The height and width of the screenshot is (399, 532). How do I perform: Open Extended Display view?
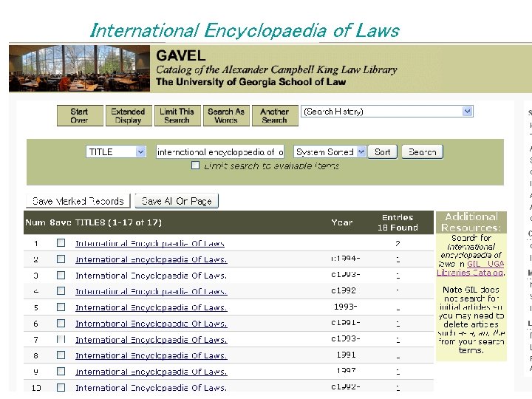click(x=129, y=116)
